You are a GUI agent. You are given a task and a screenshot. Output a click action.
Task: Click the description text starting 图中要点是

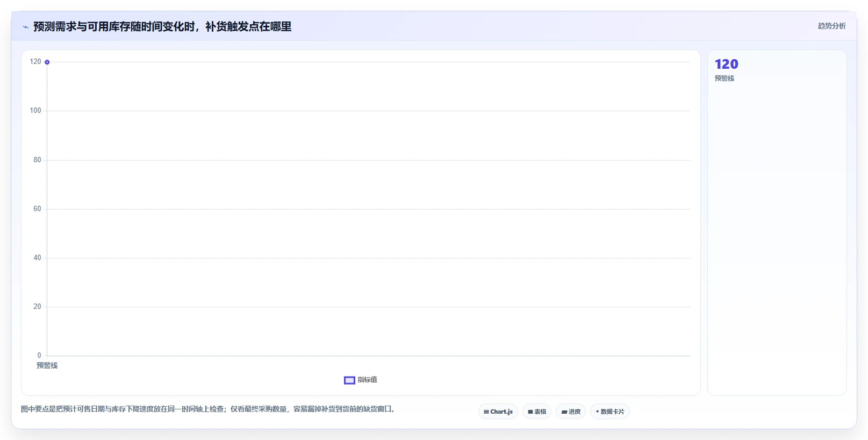pos(209,409)
